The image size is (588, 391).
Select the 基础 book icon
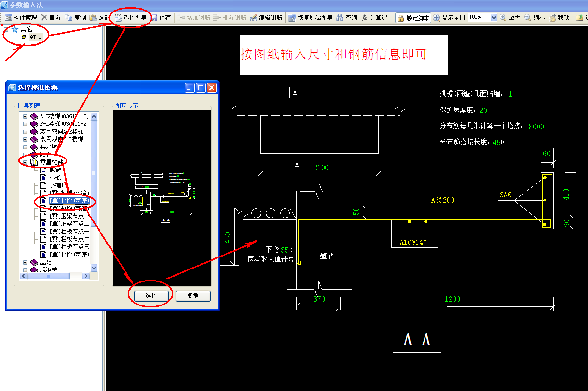(x=34, y=262)
